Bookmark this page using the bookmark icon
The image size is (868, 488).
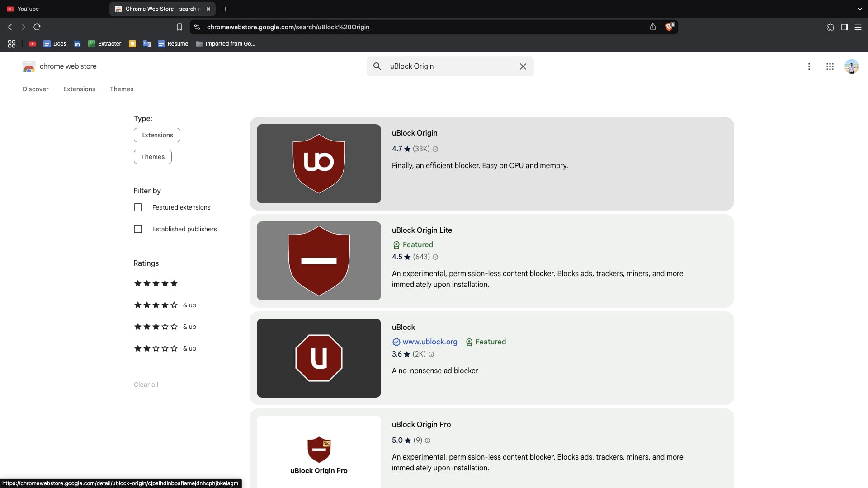[x=179, y=27]
